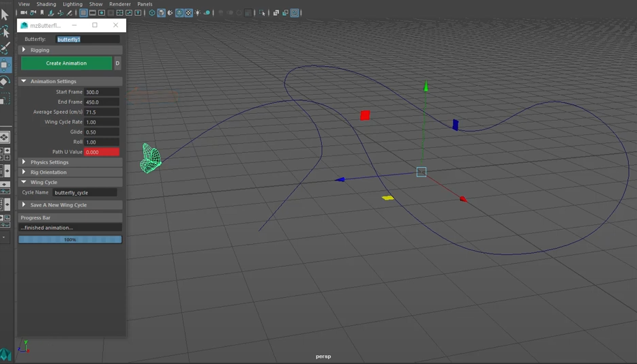Choose the Paint Selection brush tool

pyautogui.click(x=5, y=48)
